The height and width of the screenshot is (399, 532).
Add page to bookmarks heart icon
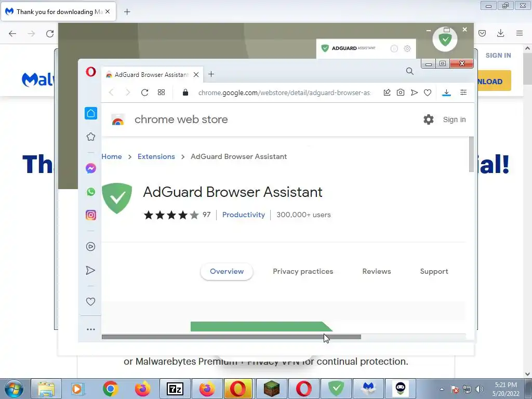tap(428, 92)
